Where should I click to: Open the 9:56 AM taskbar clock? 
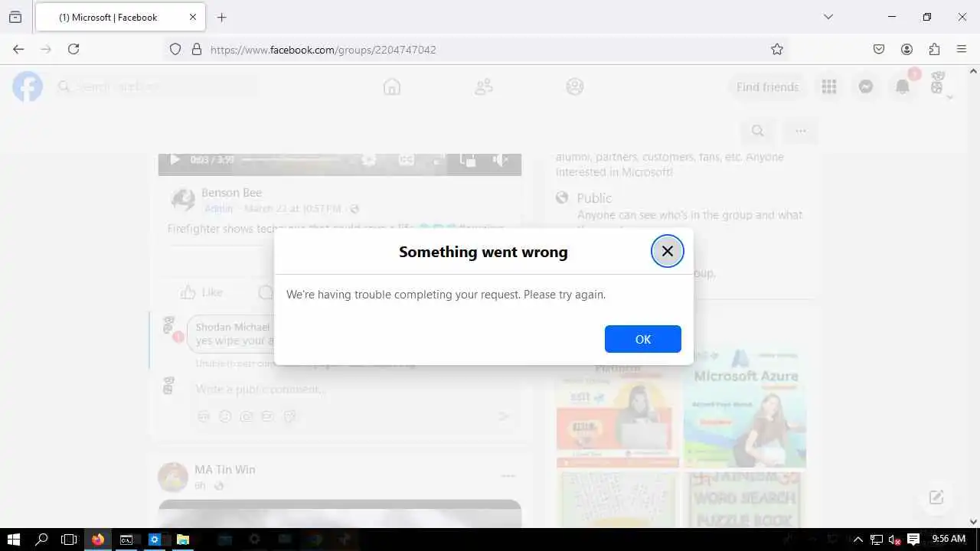coord(949,539)
